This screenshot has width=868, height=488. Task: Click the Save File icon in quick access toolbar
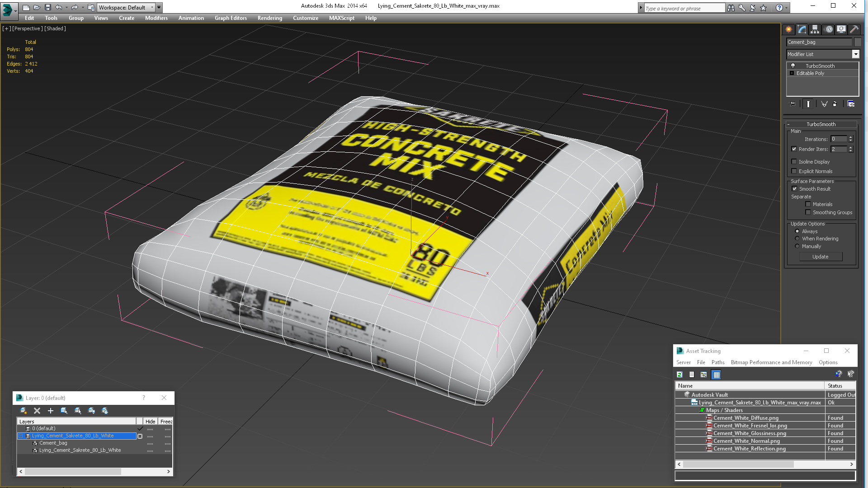[x=47, y=7]
